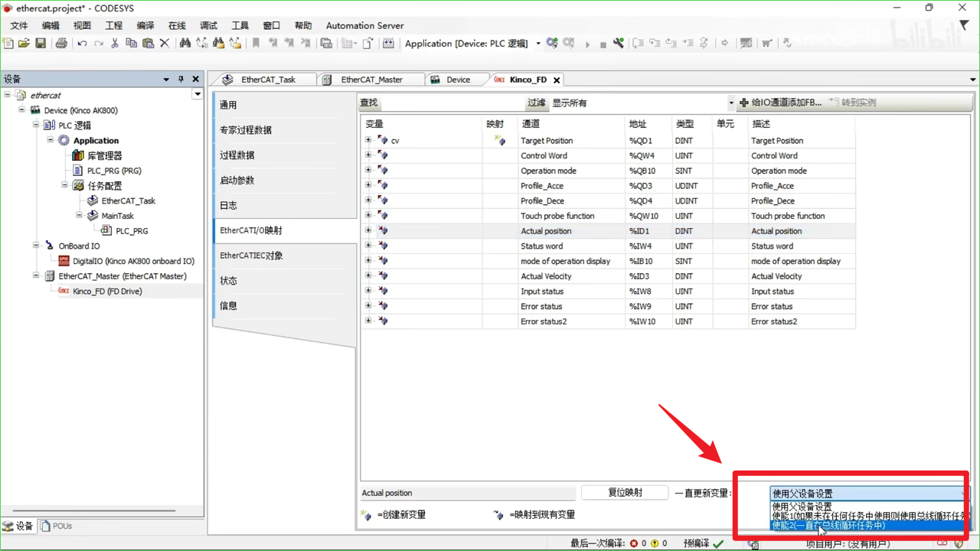Switch to the EtherCAT_Master tab
The height and width of the screenshot is (551, 980).
point(372,80)
